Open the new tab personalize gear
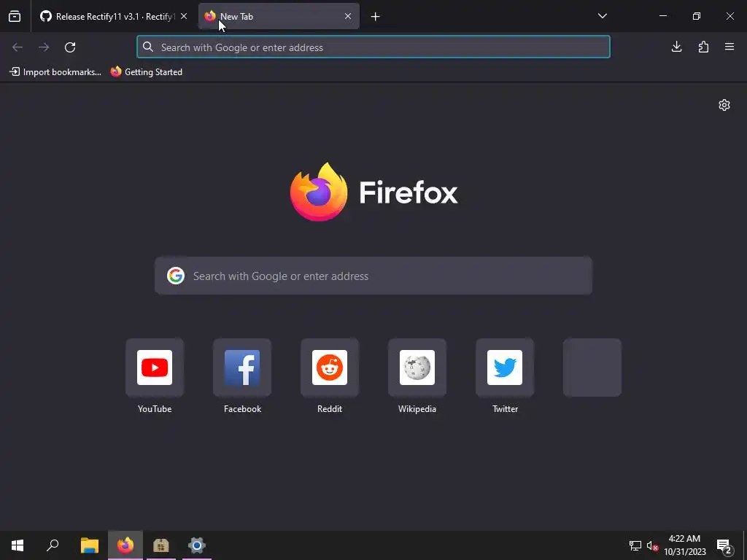The height and width of the screenshot is (560, 747). [724, 105]
